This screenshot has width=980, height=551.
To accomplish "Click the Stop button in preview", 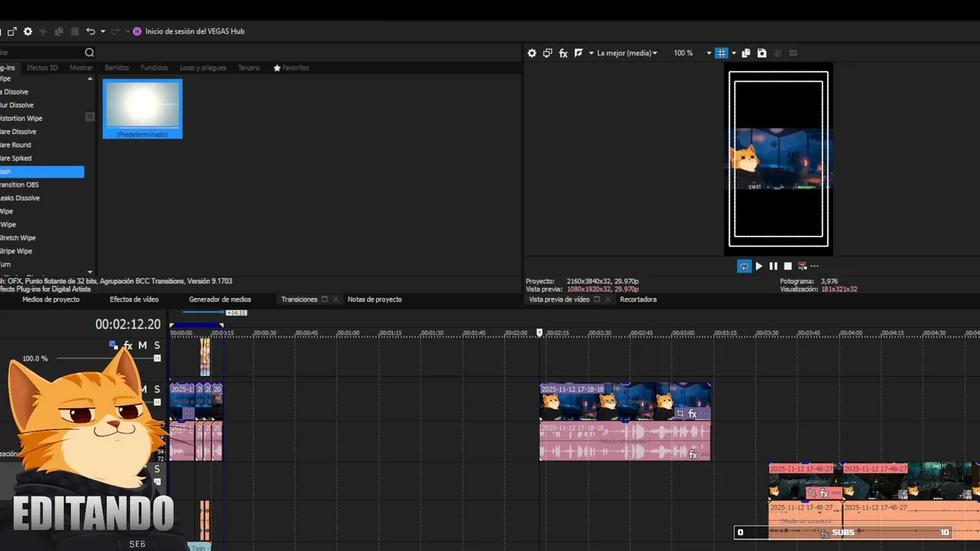I will (788, 266).
